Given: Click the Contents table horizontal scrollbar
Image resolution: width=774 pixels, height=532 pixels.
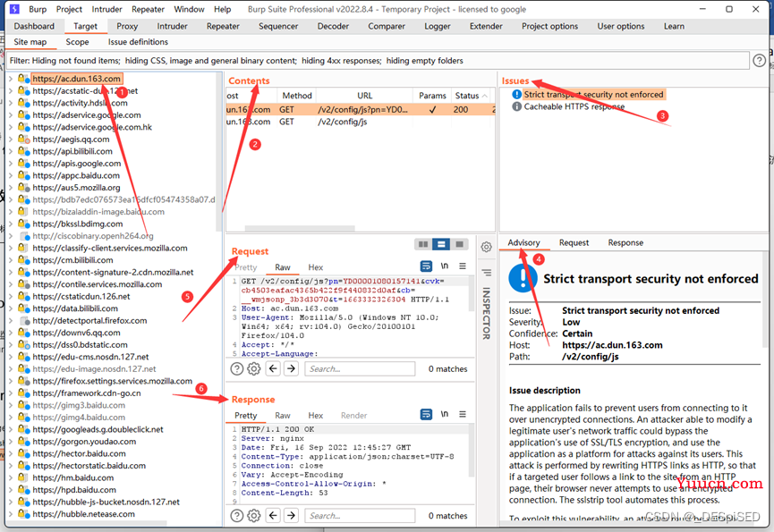Looking at the screenshot, I should [300, 228].
